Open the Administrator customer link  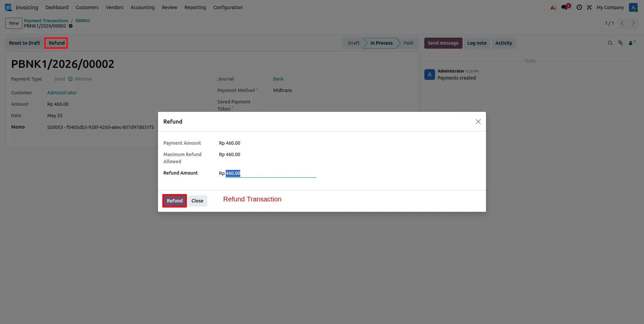[x=62, y=93]
